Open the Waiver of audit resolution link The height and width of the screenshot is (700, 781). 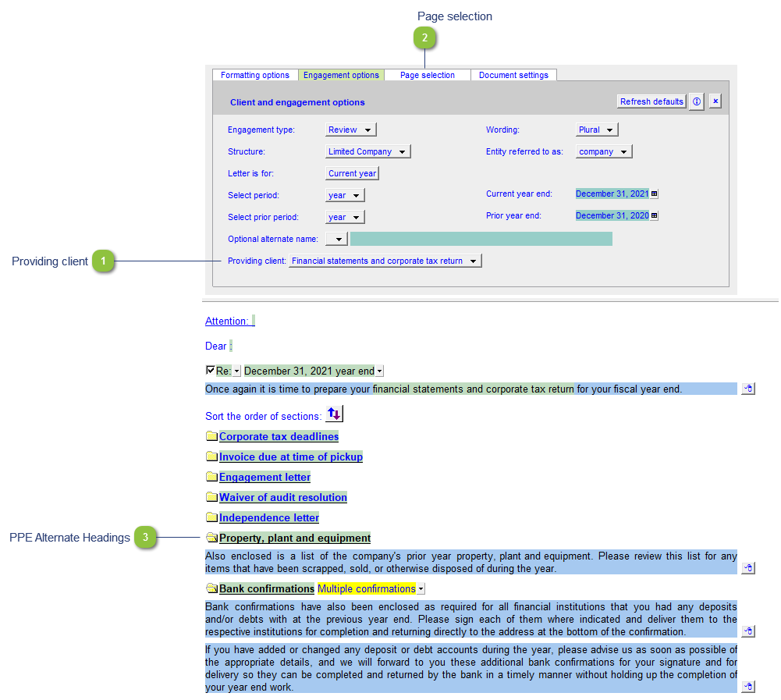point(283,497)
